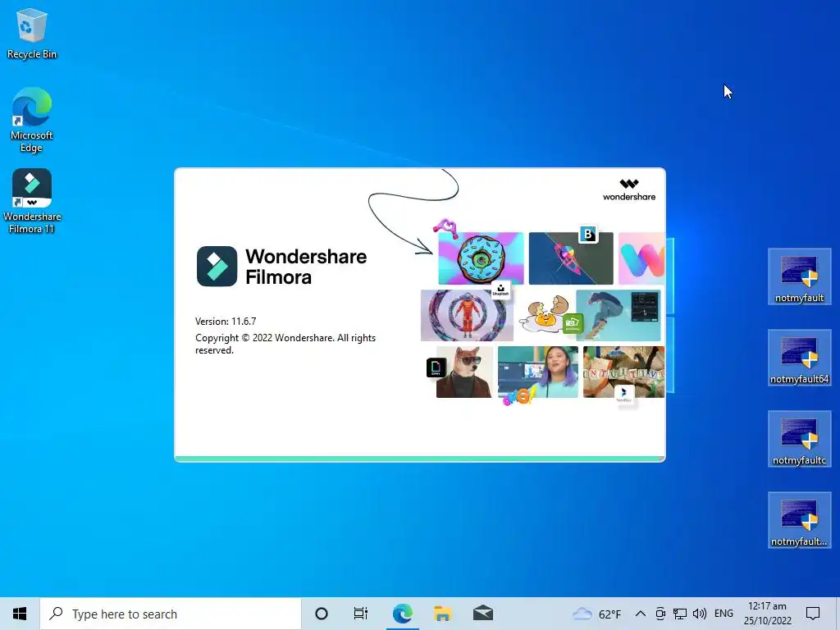Switch the ENG input language indicator
The height and width of the screenshot is (630, 840).
(x=724, y=614)
